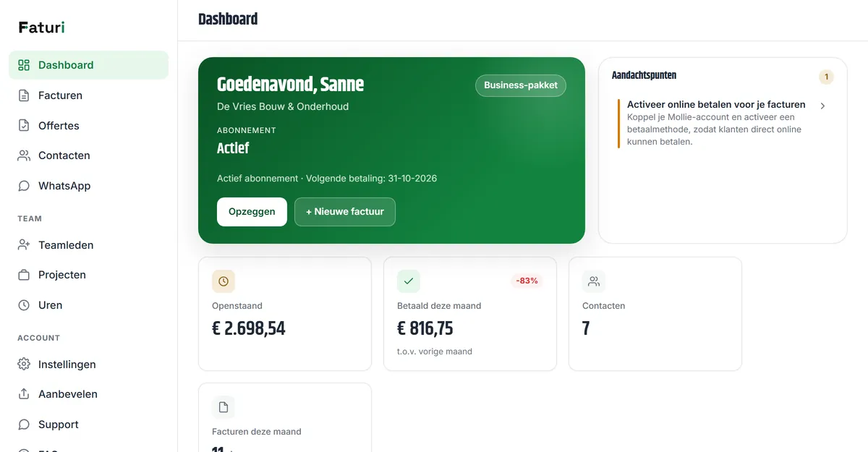The width and height of the screenshot is (868, 452).
Task: Click the WhatsApp chat bubble icon
Action: [x=24, y=186]
